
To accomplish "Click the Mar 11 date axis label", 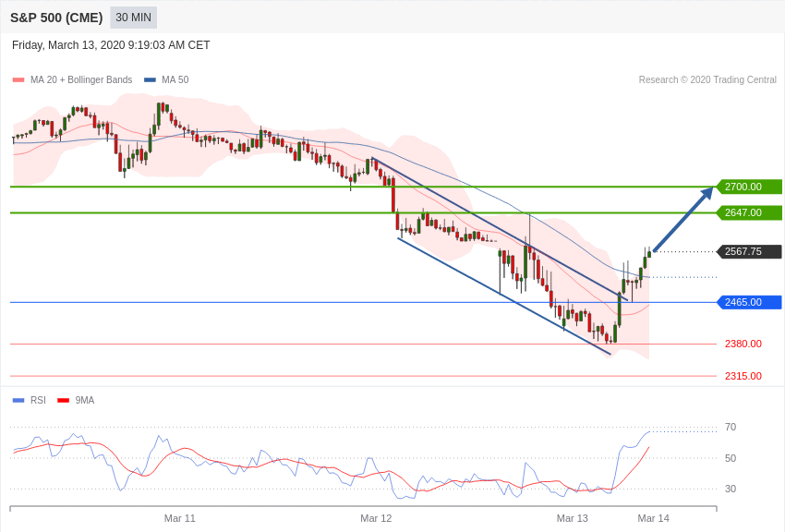I will point(180,518).
